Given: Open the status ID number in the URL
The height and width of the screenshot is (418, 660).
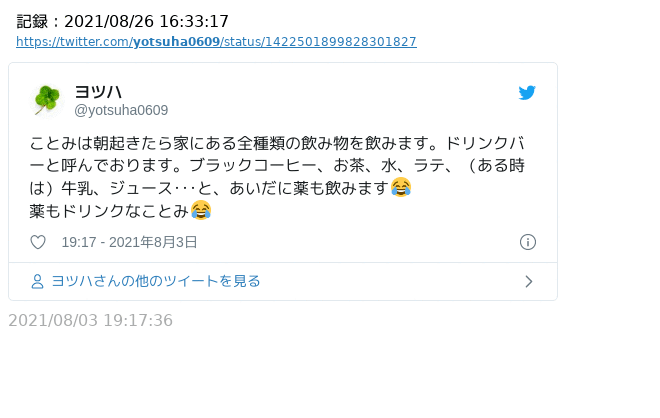Looking at the screenshot, I should [341, 42].
